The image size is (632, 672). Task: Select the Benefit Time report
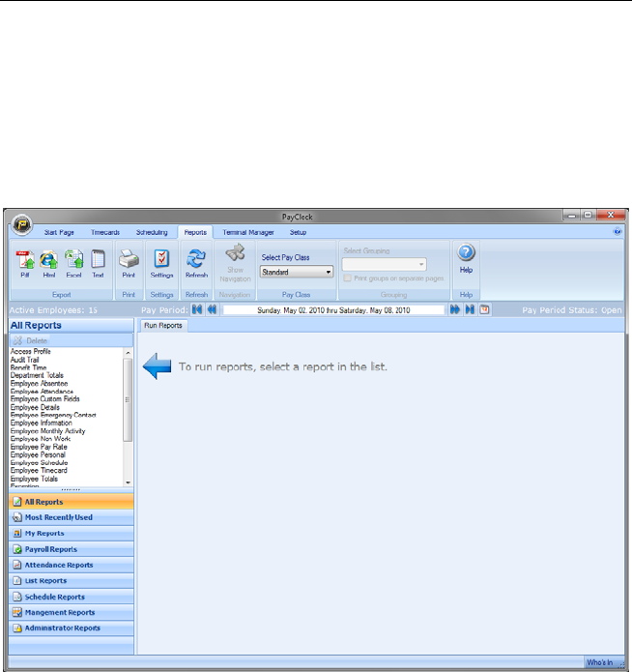click(x=28, y=367)
